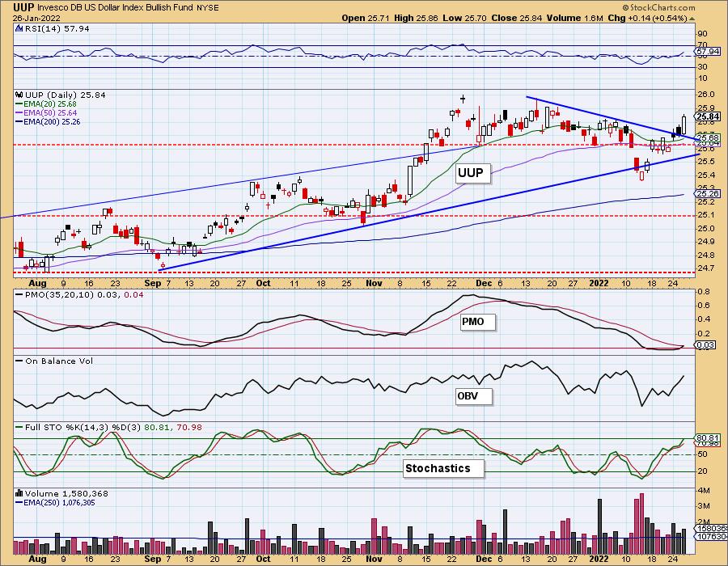Click the volume bars icon beside Volume label
The width and height of the screenshot is (728, 566).
coord(19,493)
